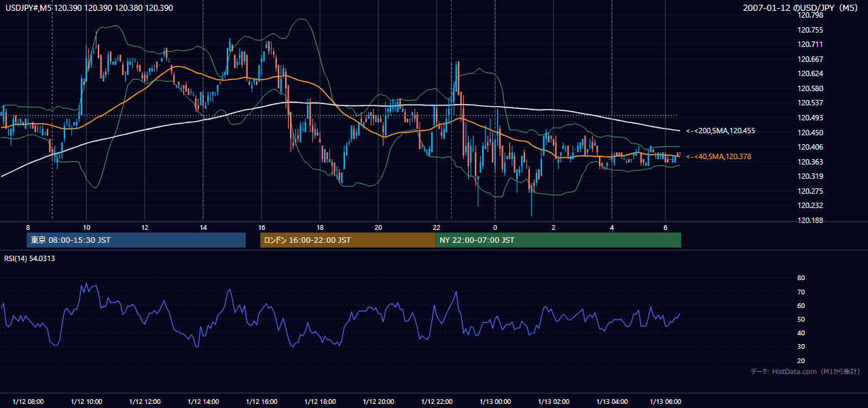Click the hour label 12 under price chart
The width and height of the screenshot is (868, 408).
pos(145,227)
